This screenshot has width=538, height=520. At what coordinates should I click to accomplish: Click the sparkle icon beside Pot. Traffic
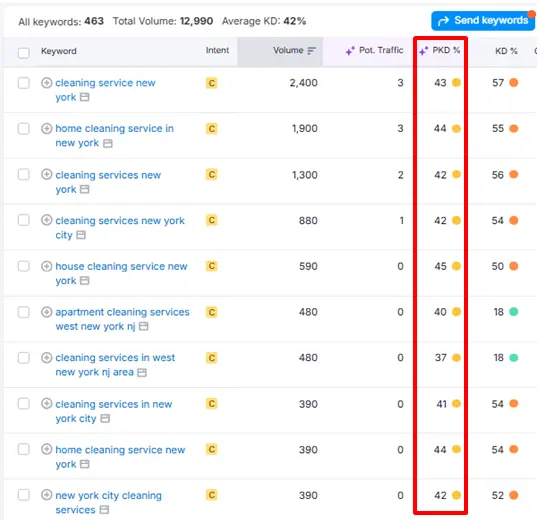tap(350, 51)
